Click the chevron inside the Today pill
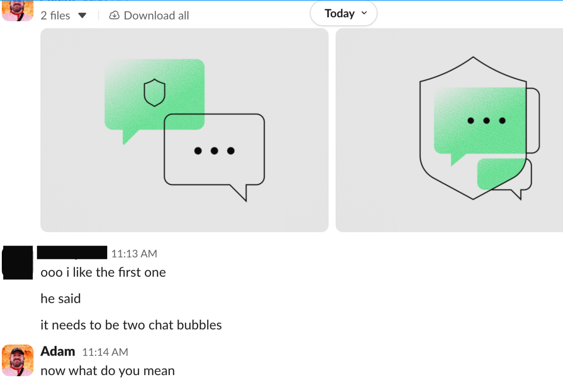This screenshot has height=392, width=563. click(x=364, y=13)
